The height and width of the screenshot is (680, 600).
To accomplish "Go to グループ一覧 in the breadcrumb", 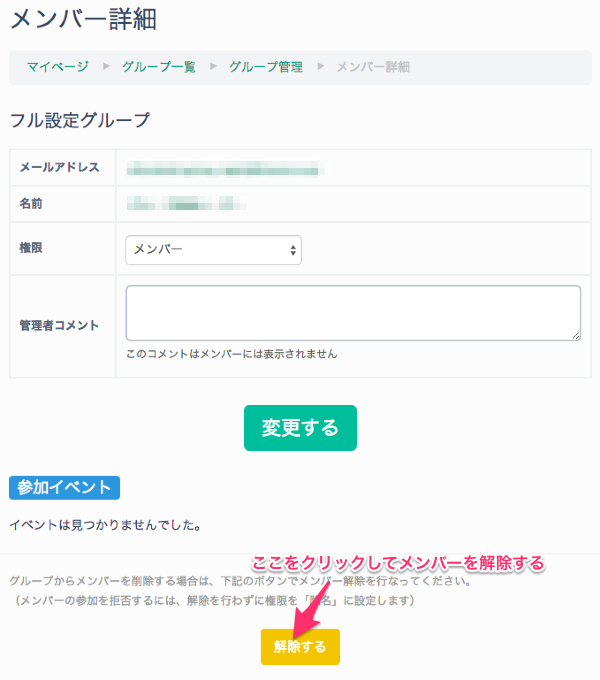I will tap(158, 67).
